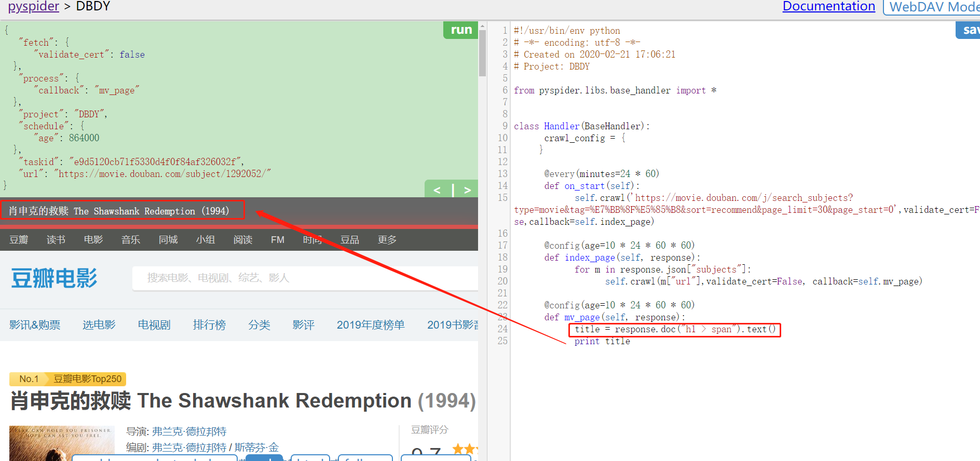Place cursor on "@every(minutes=24 * 60)" line
Viewport: 980px width, 461px height.
point(602,174)
